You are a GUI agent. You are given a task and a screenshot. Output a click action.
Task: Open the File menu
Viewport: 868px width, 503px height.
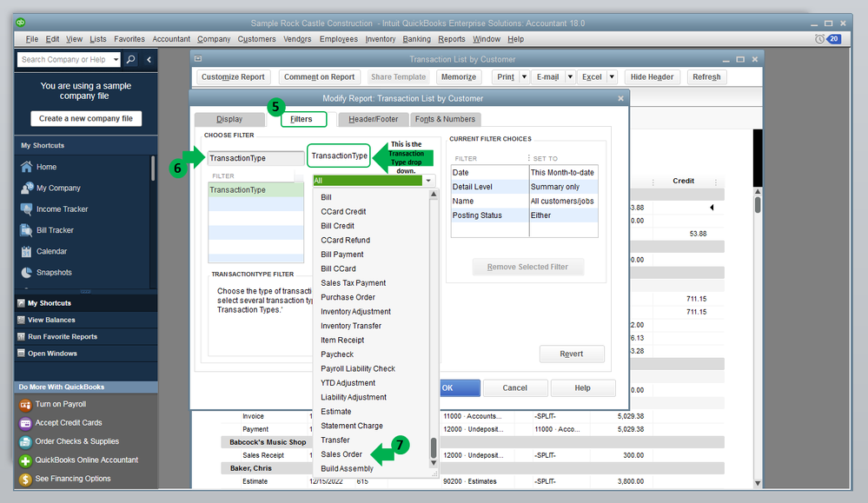pos(32,39)
